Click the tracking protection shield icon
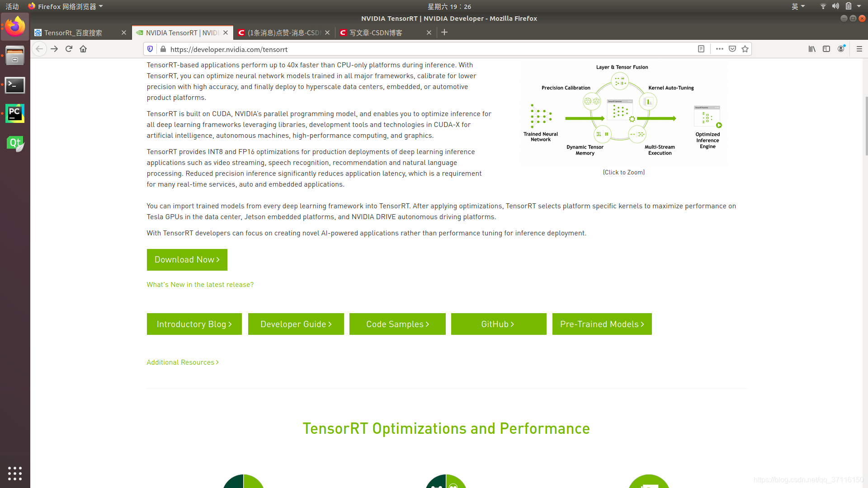Viewport: 868px width, 488px height. coord(150,49)
